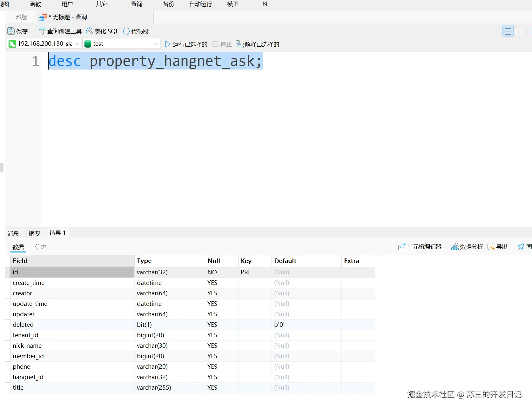Select the nick_name field cell
Viewport: 532px width, 409px height.
point(72,345)
